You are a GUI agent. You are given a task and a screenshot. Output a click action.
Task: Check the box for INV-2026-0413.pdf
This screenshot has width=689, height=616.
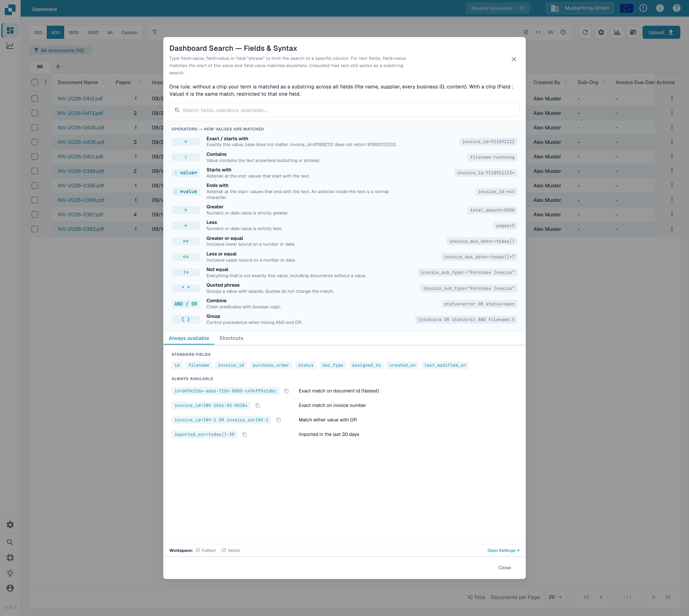point(35,113)
